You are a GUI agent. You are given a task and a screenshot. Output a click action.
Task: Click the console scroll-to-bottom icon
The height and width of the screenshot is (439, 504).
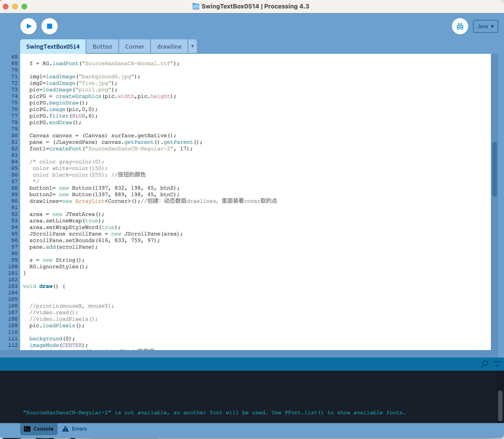(x=497, y=364)
